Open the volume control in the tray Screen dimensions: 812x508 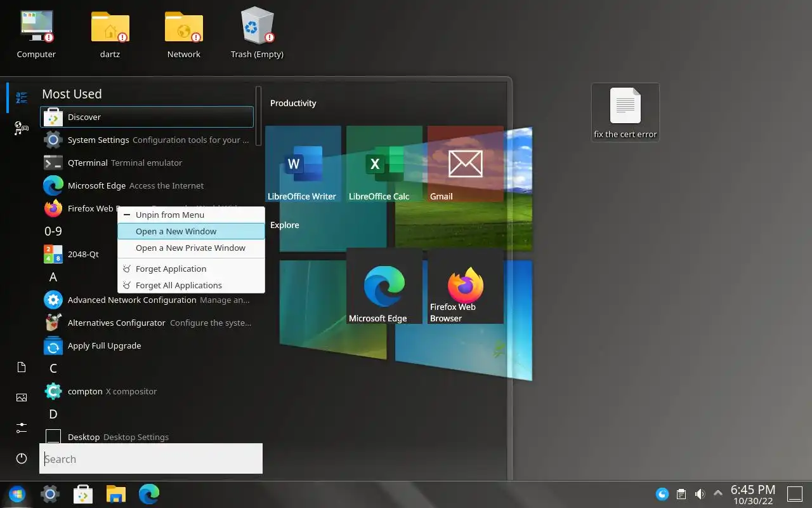(700, 494)
